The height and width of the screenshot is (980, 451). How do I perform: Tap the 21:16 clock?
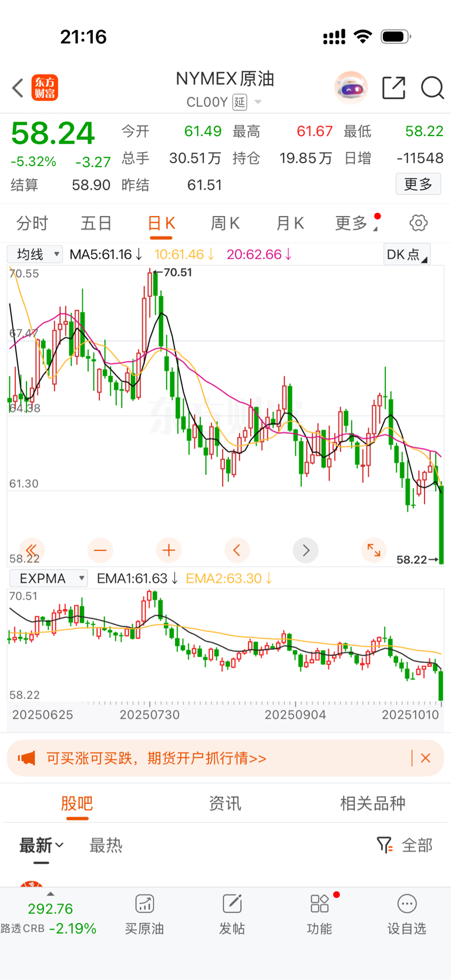point(83,37)
